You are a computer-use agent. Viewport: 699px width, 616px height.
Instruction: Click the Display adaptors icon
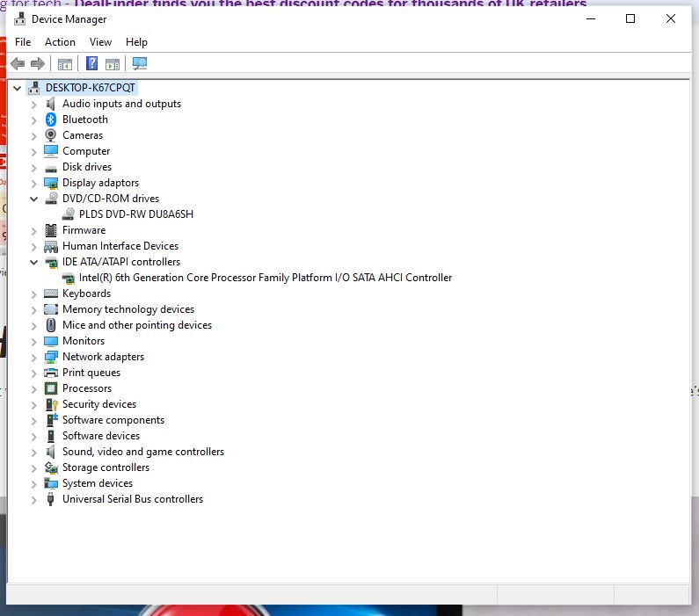(x=51, y=183)
